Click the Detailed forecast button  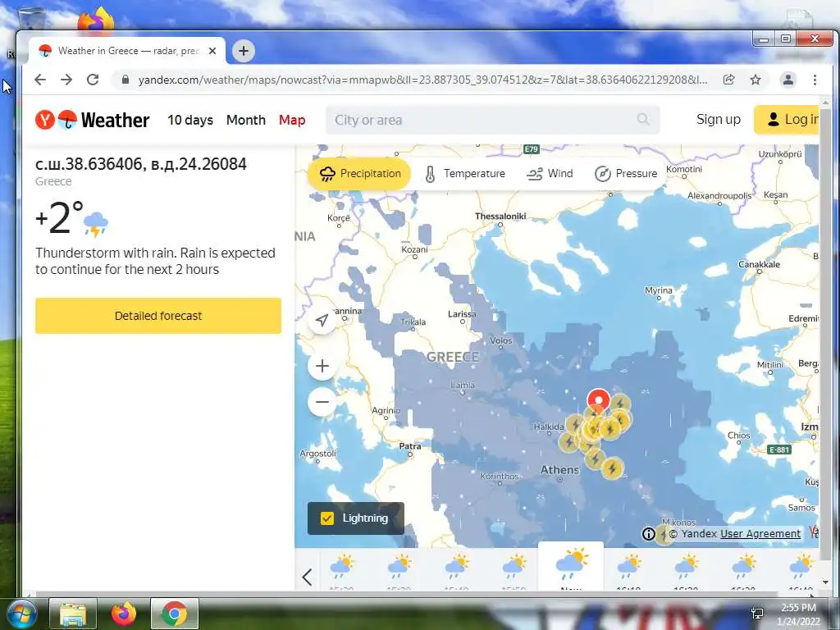pos(158,316)
